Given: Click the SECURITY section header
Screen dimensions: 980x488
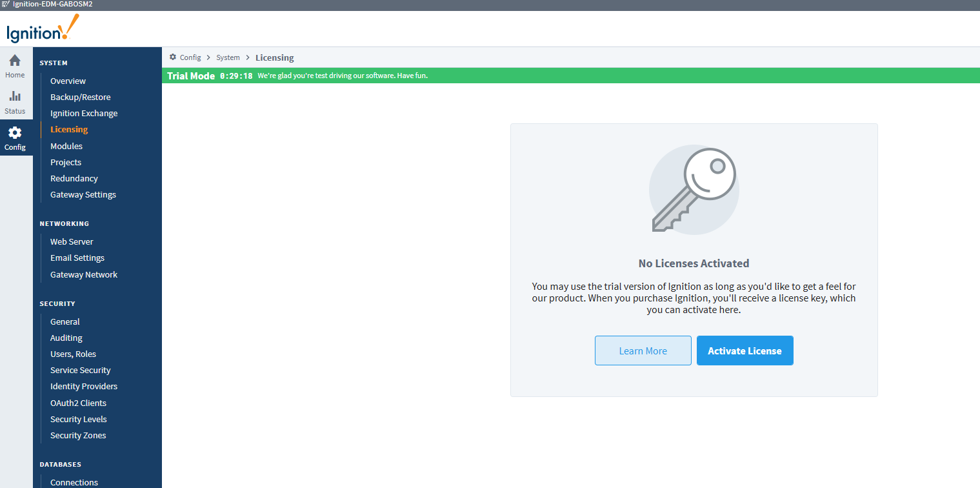Looking at the screenshot, I should click(57, 303).
